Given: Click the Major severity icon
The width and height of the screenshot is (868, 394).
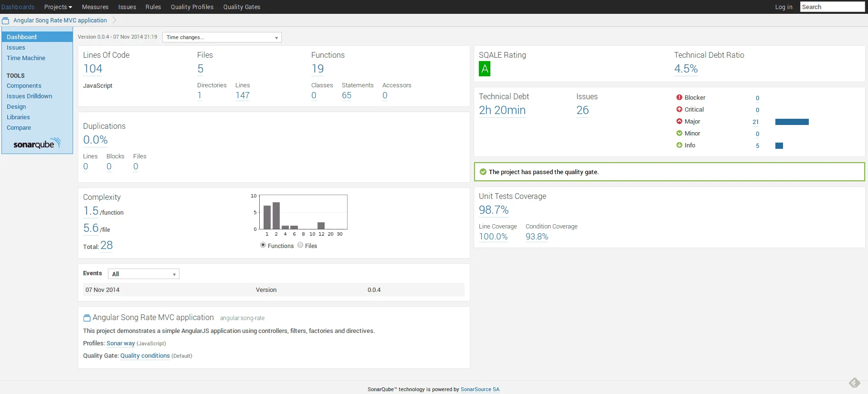Looking at the screenshot, I should coord(679,121).
